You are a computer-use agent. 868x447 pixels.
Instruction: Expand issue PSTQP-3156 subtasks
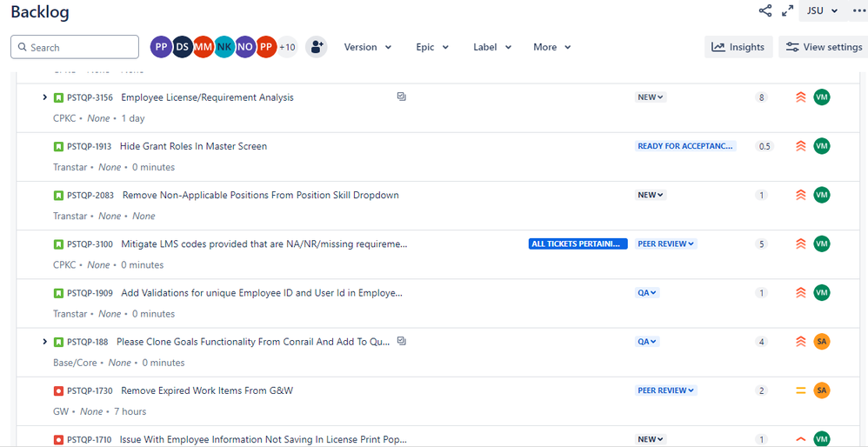[x=45, y=97]
